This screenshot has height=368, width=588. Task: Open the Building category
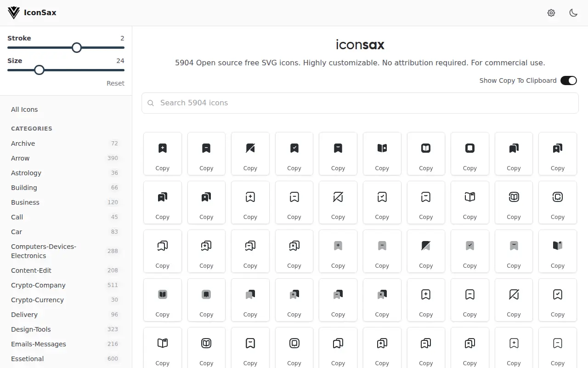pyautogui.click(x=66, y=188)
